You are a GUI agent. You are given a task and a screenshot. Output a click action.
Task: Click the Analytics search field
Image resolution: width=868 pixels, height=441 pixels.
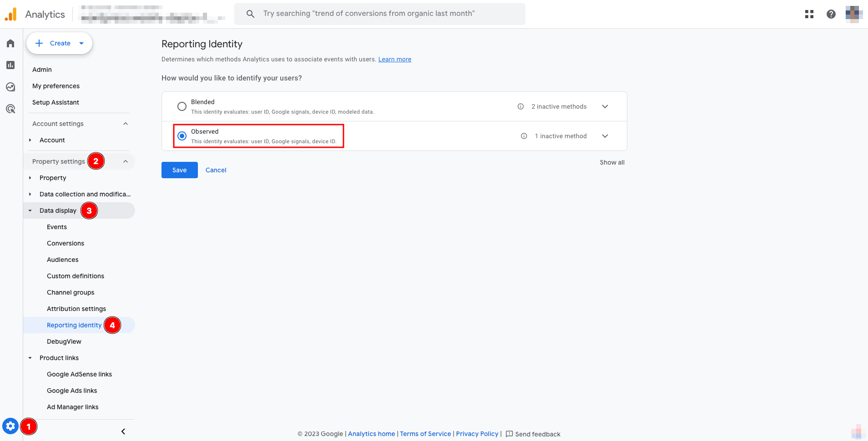pyautogui.click(x=379, y=14)
